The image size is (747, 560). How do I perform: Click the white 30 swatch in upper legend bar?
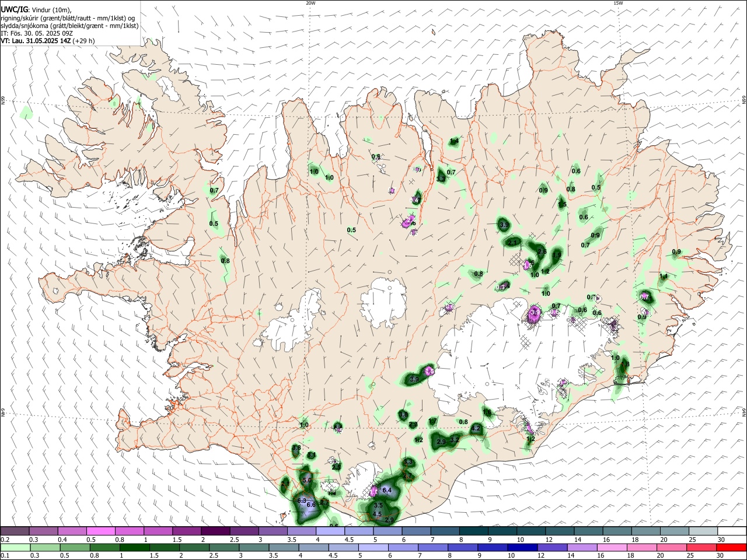(732, 531)
